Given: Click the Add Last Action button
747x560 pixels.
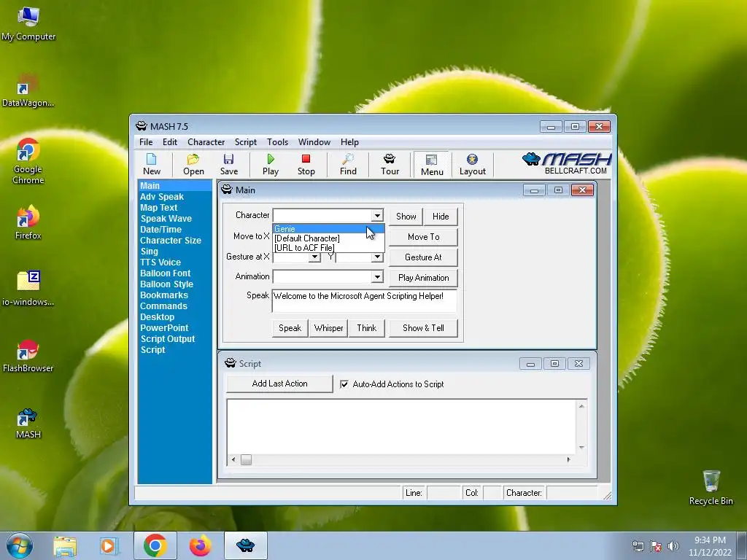Looking at the screenshot, I should pyautogui.click(x=279, y=384).
